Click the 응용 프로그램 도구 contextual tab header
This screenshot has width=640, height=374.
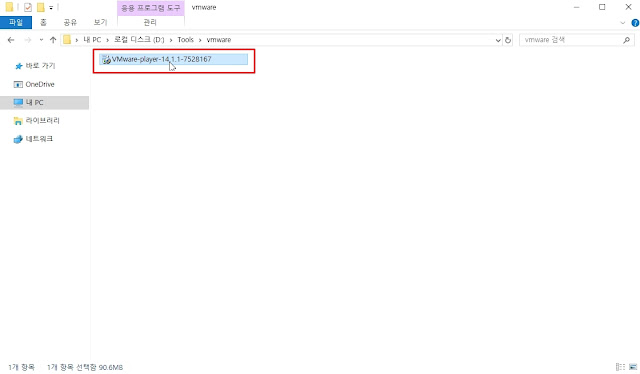point(151,8)
